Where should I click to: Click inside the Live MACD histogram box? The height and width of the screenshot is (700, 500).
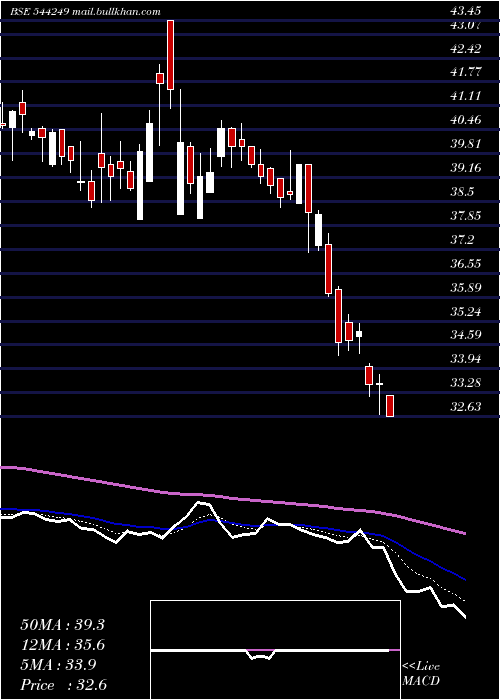point(275,650)
